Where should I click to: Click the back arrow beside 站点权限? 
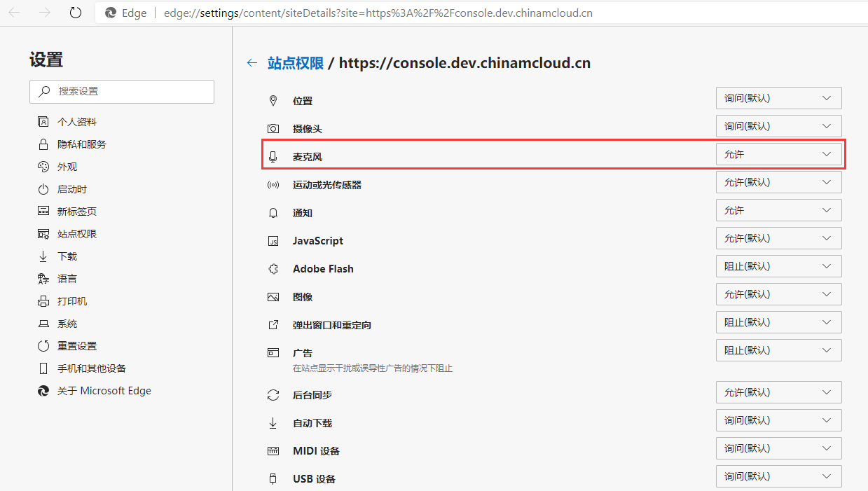252,63
